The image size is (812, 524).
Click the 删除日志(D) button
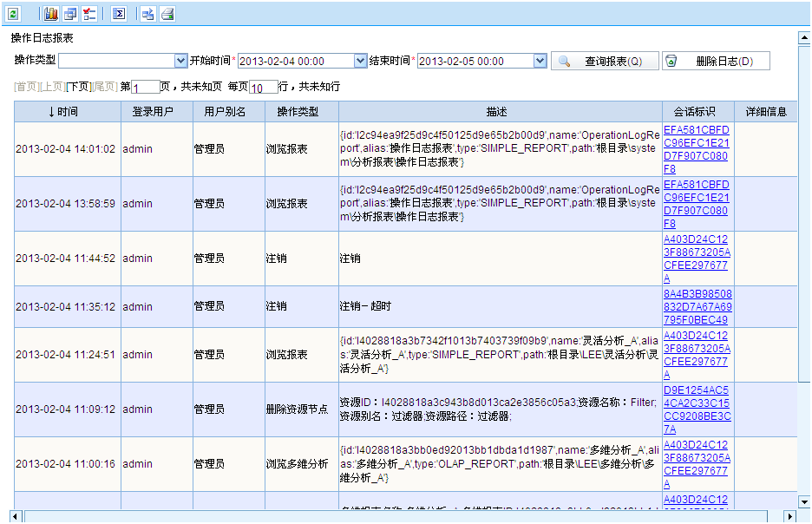pyautogui.click(x=716, y=61)
